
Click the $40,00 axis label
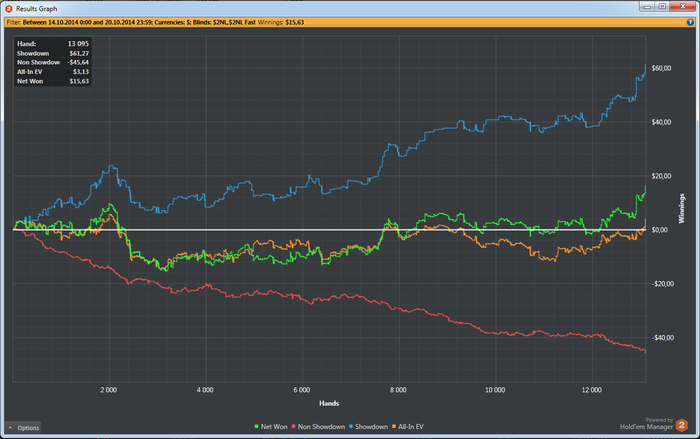click(x=661, y=122)
